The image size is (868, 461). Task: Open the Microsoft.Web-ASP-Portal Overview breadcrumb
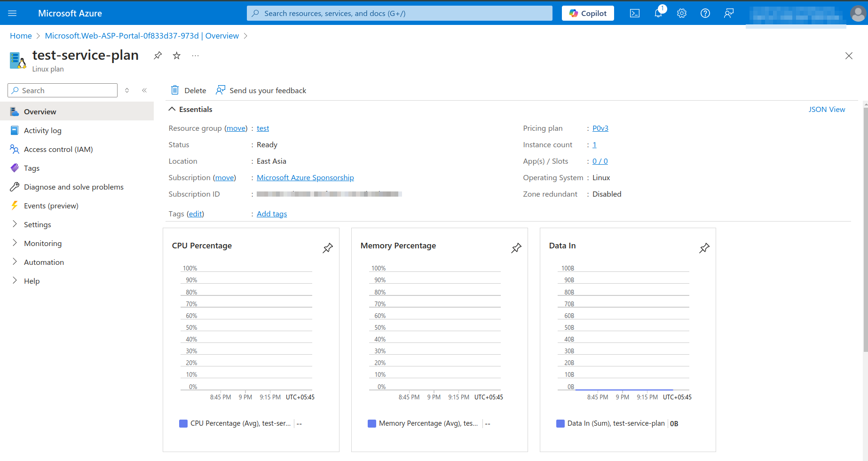coord(142,36)
